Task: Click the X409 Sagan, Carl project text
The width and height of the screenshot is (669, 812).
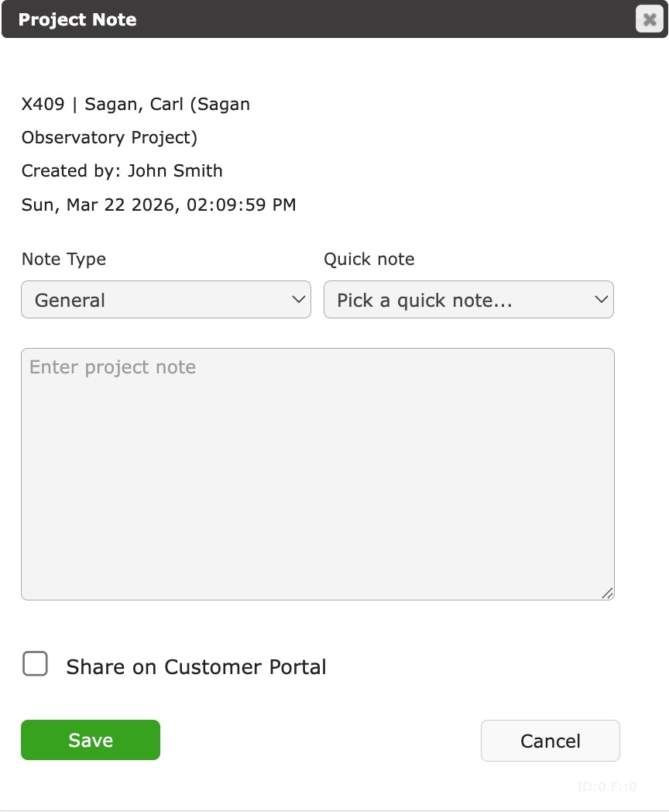Action: tap(136, 104)
